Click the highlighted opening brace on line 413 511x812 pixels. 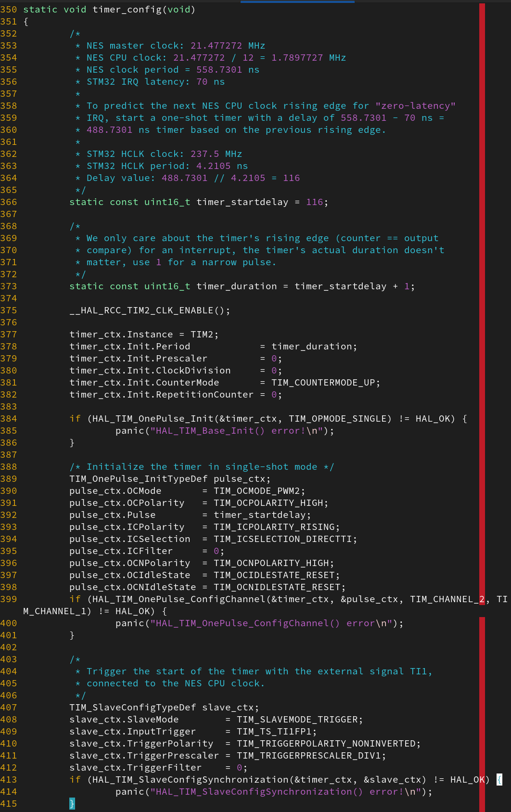[x=499, y=779]
